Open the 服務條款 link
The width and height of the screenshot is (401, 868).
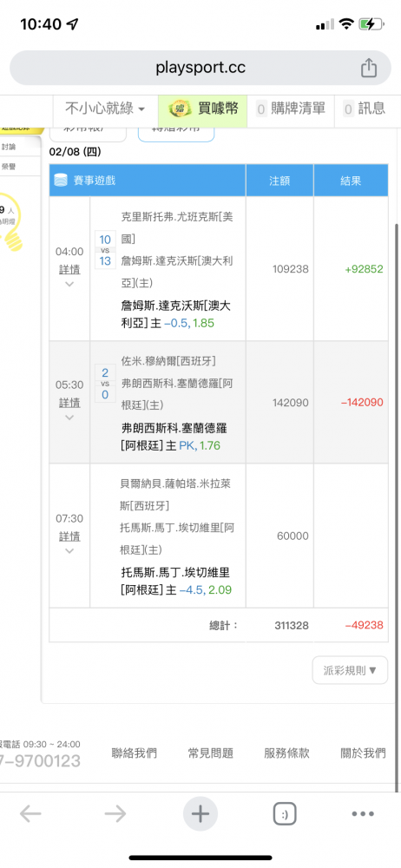point(287,753)
